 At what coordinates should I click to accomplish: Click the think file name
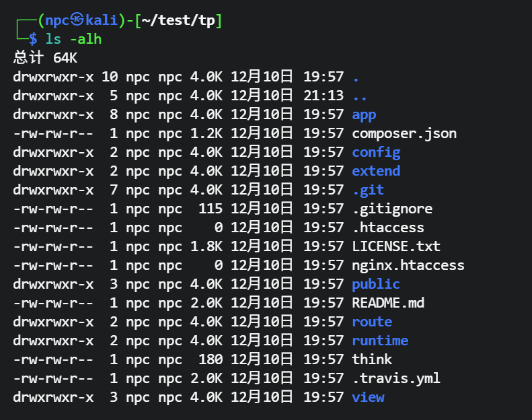[372, 359]
